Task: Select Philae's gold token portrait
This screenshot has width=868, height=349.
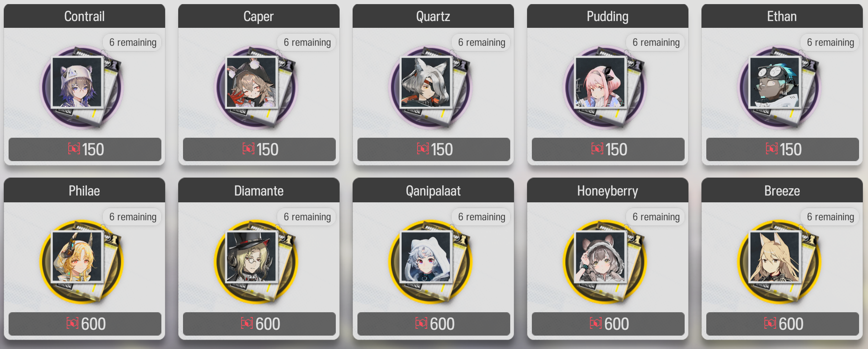Action: (81, 262)
